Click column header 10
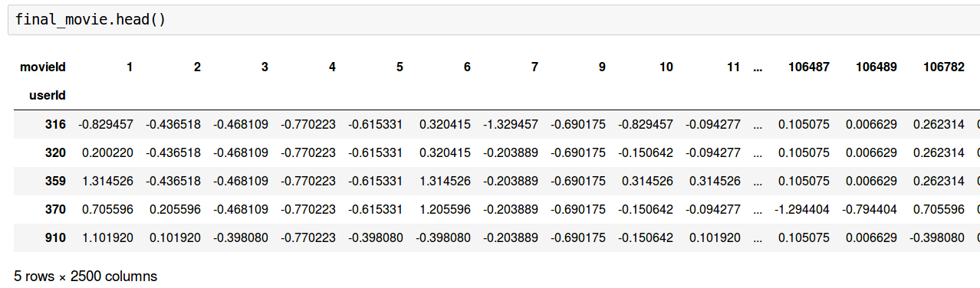Image resolution: width=980 pixels, height=288 pixels. 666,67
